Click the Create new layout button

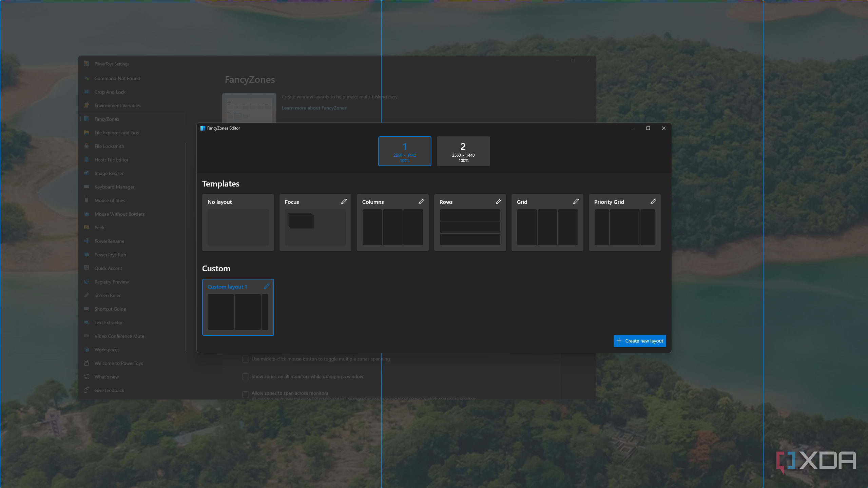pos(639,341)
